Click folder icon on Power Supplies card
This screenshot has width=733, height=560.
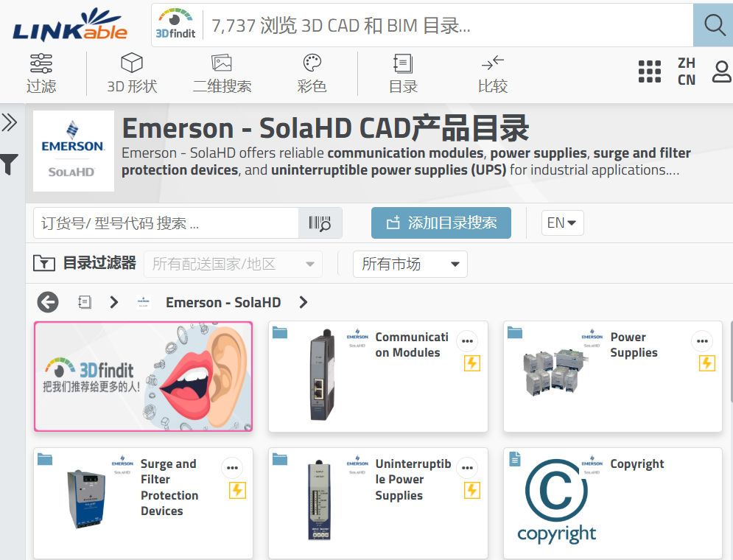515,332
